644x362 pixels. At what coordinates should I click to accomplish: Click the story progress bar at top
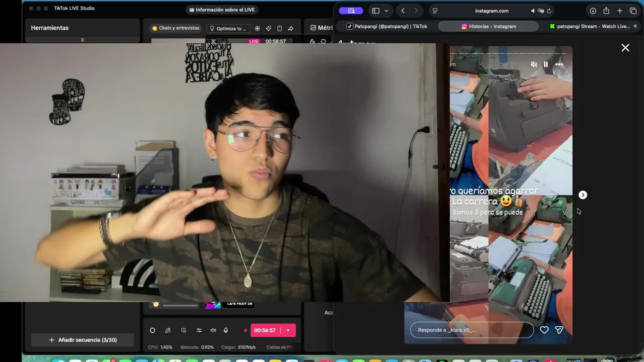[509, 53]
